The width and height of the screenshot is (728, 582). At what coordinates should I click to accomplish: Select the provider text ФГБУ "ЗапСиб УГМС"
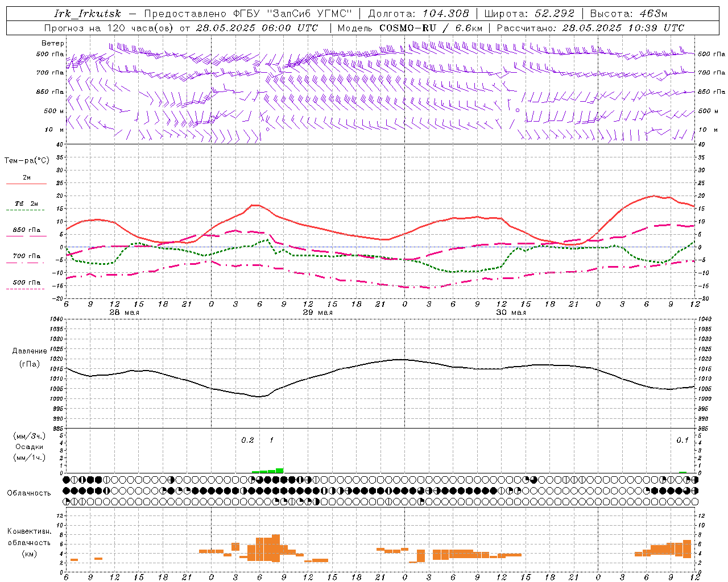293,14
